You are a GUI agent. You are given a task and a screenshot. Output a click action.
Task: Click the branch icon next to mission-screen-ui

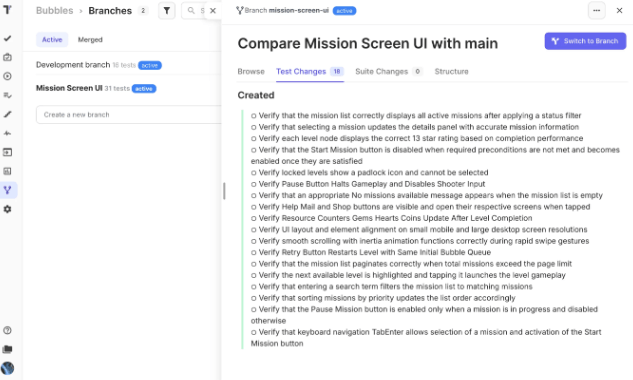pos(240,10)
